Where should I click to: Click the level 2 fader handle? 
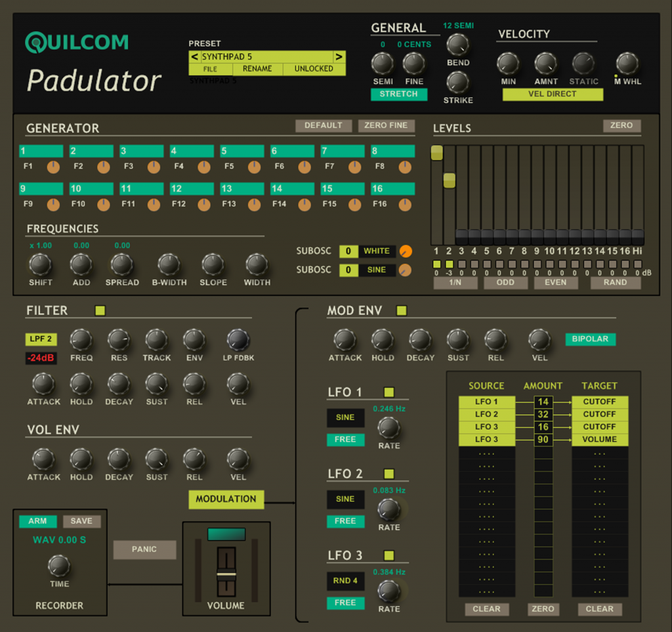pos(449,180)
